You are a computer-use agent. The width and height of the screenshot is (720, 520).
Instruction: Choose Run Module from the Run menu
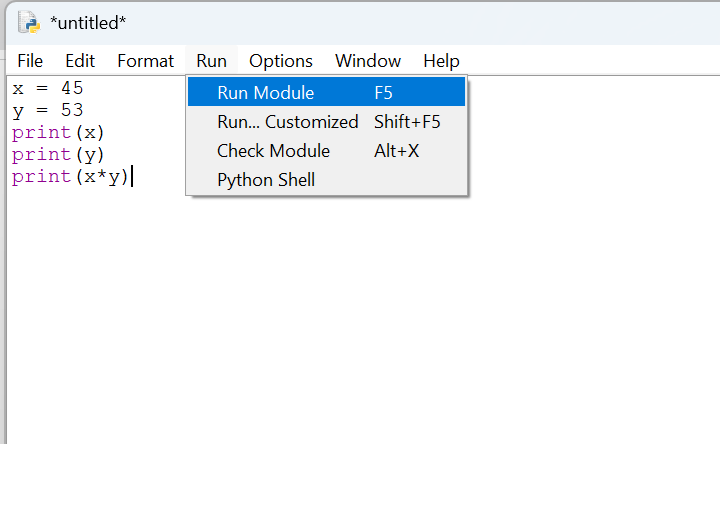point(266,93)
